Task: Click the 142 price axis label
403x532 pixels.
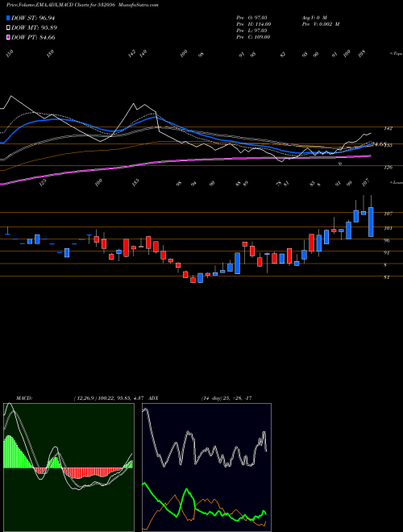Action: tap(388, 128)
